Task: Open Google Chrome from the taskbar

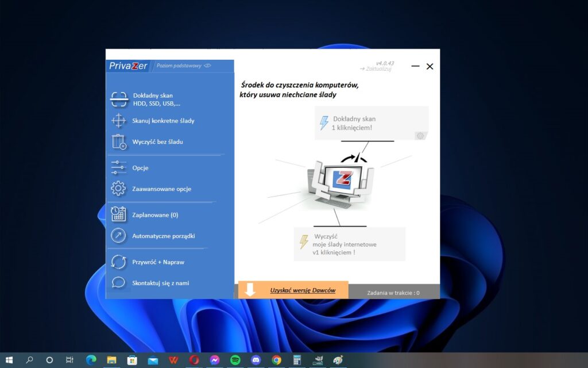Action: click(276, 360)
